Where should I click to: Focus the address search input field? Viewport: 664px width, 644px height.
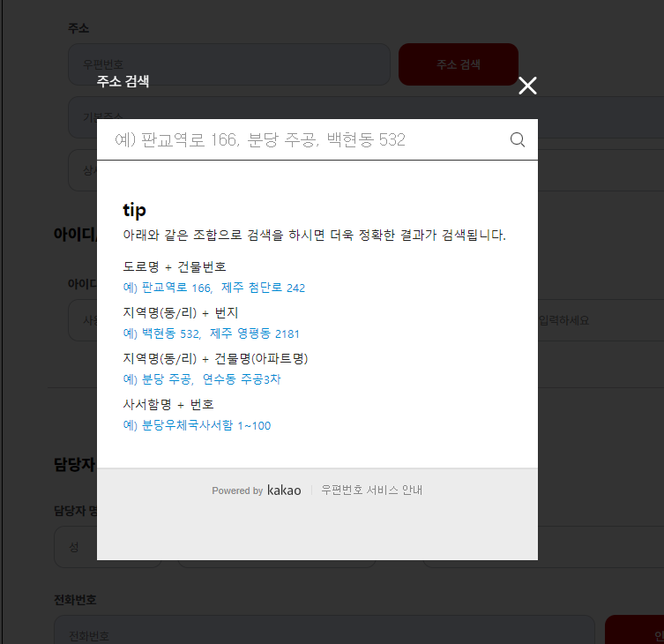click(x=301, y=139)
